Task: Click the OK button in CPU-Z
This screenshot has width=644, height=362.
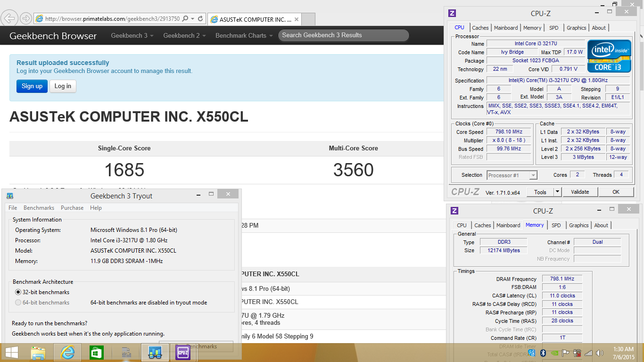Action: (x=616, y=192)
